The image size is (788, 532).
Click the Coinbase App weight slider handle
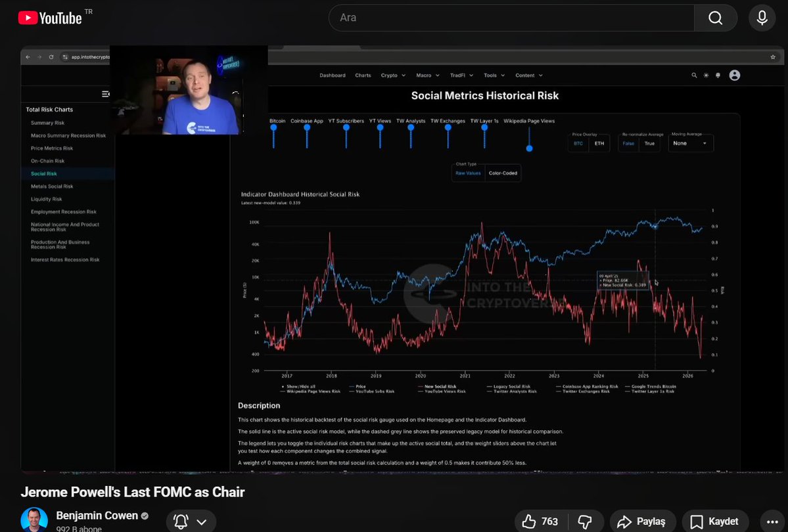pyautogui.click(x=306, y=127)
